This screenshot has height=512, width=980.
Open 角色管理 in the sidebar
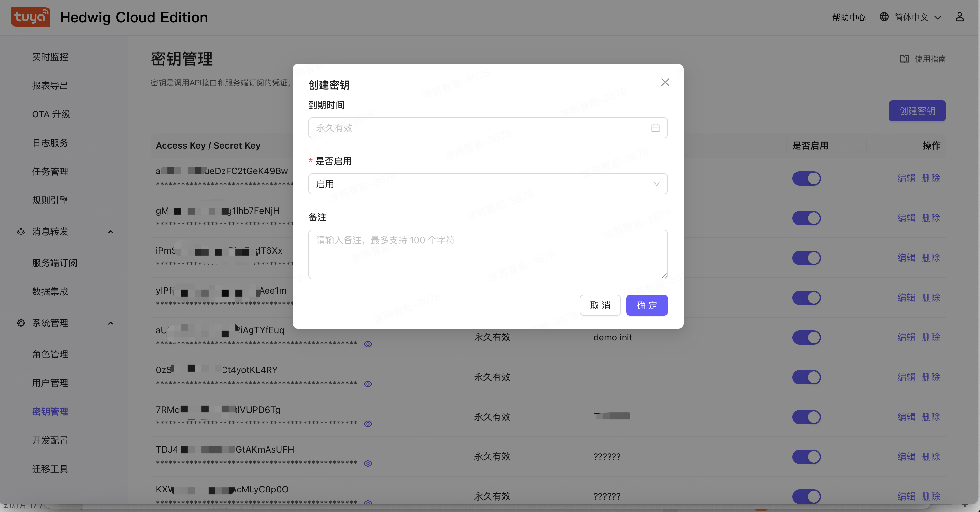(50, 354)
